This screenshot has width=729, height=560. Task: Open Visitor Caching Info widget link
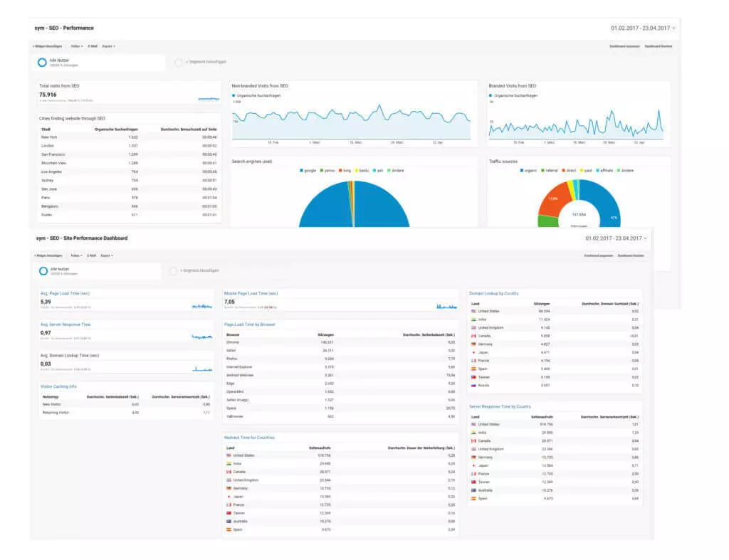58,386
